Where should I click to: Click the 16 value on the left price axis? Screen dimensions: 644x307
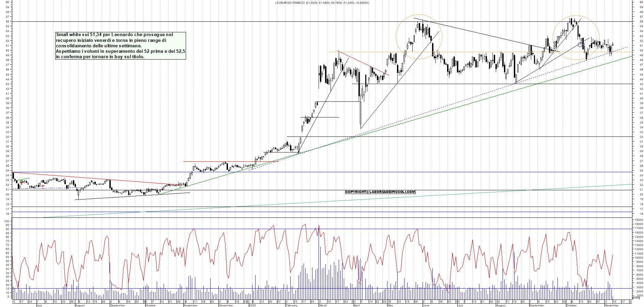tap(8, 213)
